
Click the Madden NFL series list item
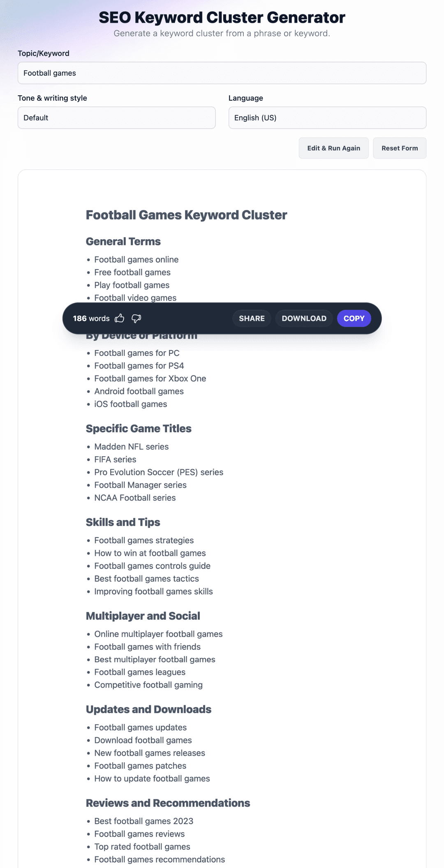point(131,446)
